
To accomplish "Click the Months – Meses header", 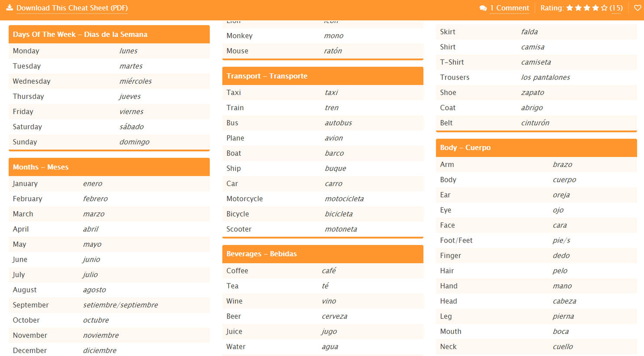I will 40,167.
